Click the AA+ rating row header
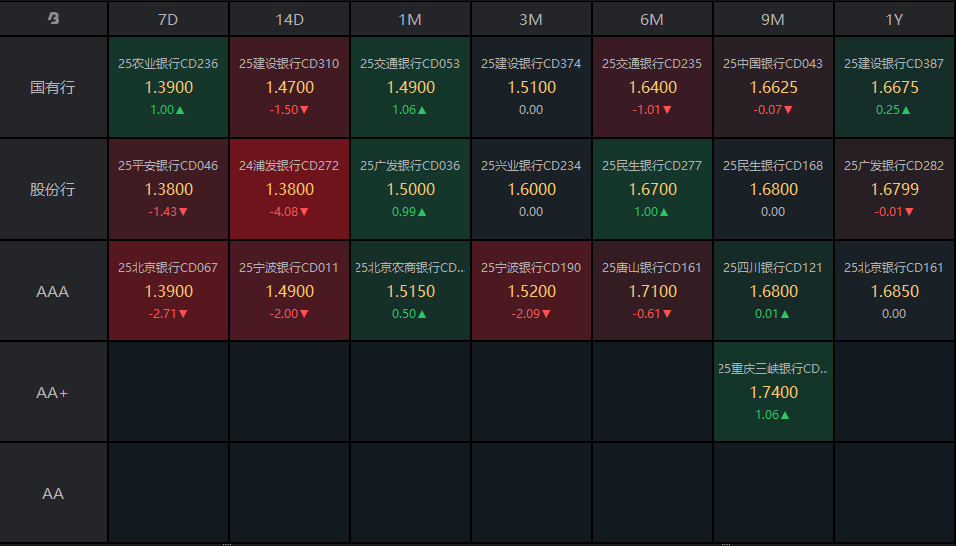 point(54,393)
